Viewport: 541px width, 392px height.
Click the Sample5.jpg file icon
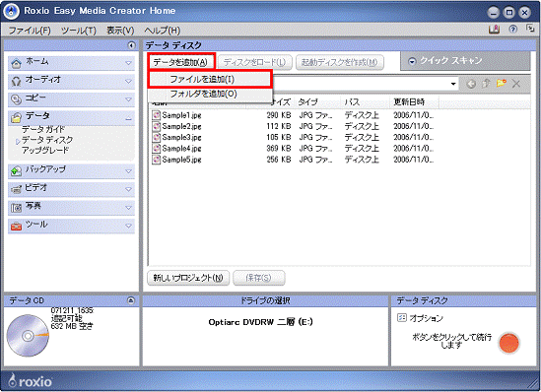(x=157, y=160)
